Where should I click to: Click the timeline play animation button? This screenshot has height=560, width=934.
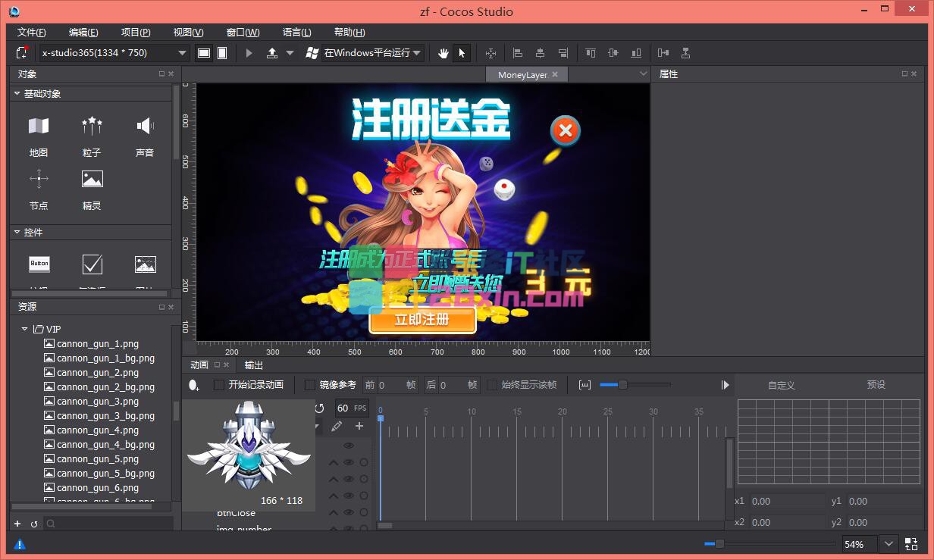[x=726, y=385]
